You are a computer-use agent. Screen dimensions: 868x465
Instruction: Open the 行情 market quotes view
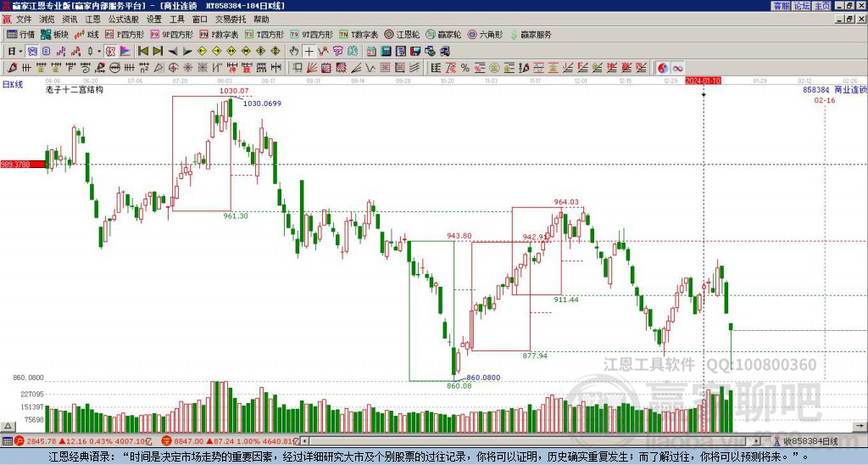(x=20, y=34)
